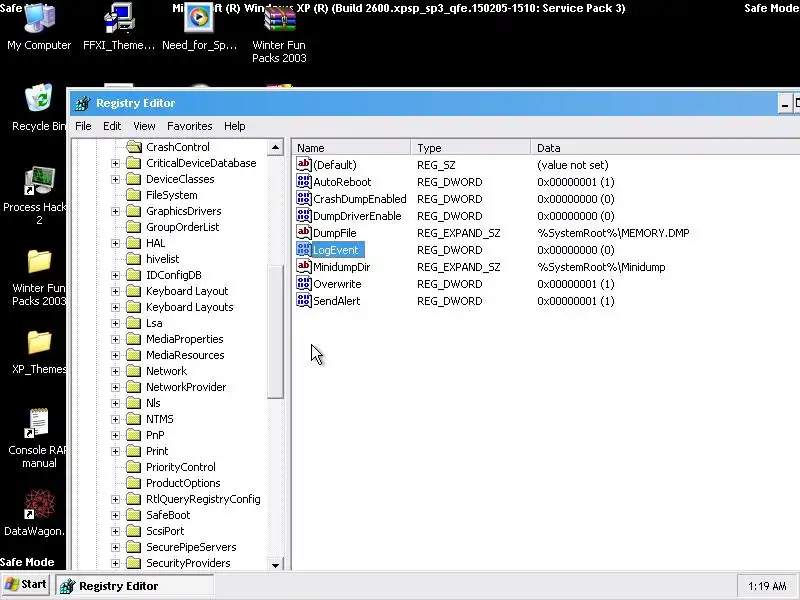800x600 pixels.
Task: Click tree pane scroll down arrow
Action: pos(276,564)
